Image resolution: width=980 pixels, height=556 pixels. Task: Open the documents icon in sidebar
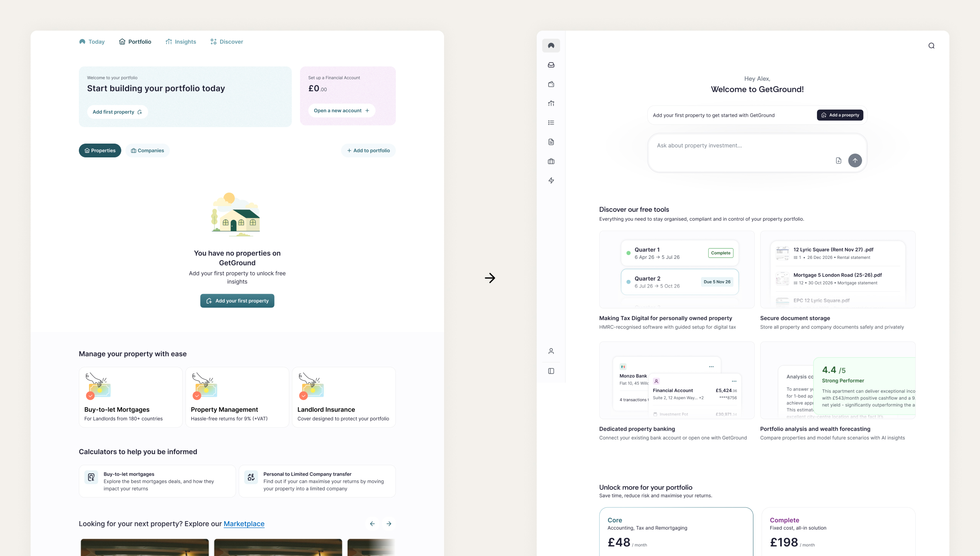pyautogui.click(x=551, y=142)
